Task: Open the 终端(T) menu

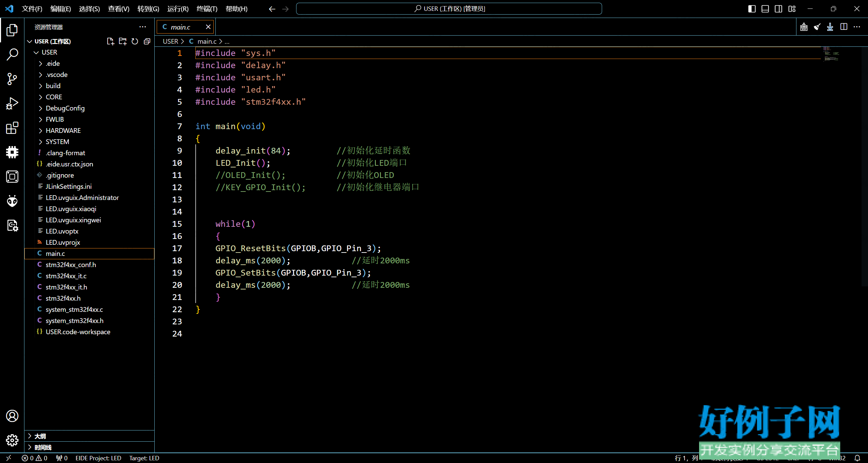Action: click(x=207, y=9)
